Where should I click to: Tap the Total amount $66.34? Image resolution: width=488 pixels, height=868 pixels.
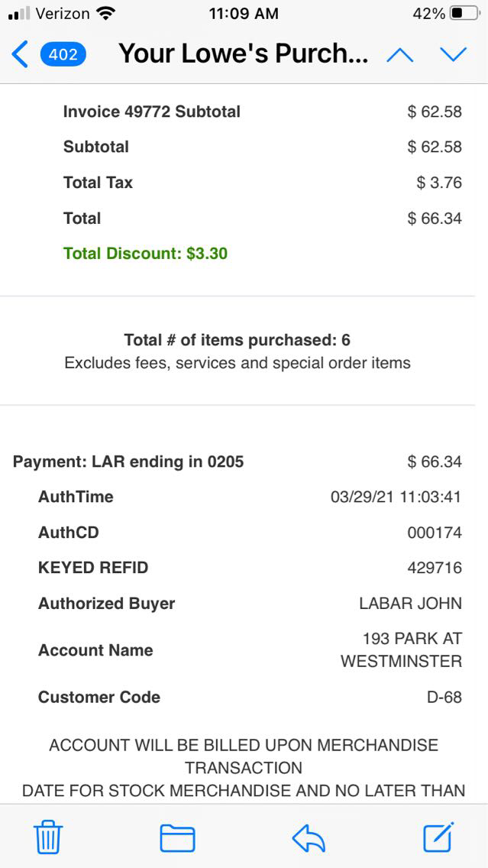coord(435,219)
